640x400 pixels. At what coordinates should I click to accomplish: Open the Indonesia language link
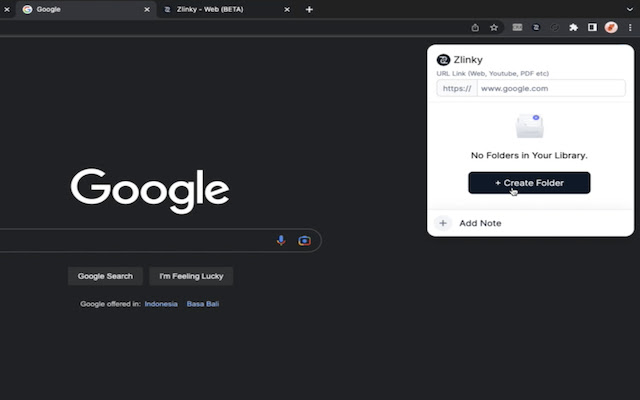point(161,304)
